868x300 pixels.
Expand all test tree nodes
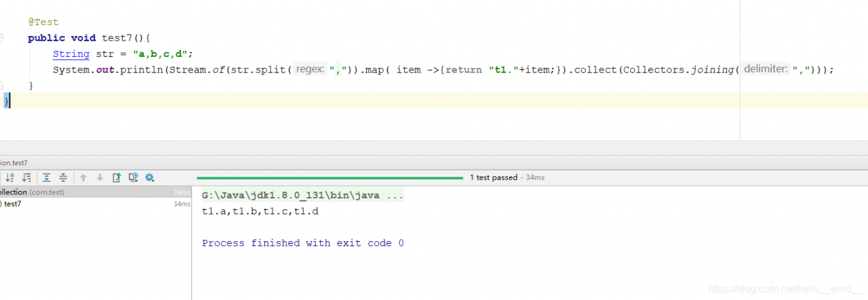point(47,177)
